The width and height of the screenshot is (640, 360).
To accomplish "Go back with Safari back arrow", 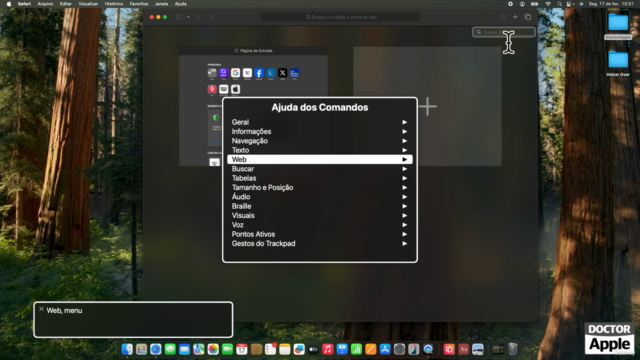I will point(200,17).
